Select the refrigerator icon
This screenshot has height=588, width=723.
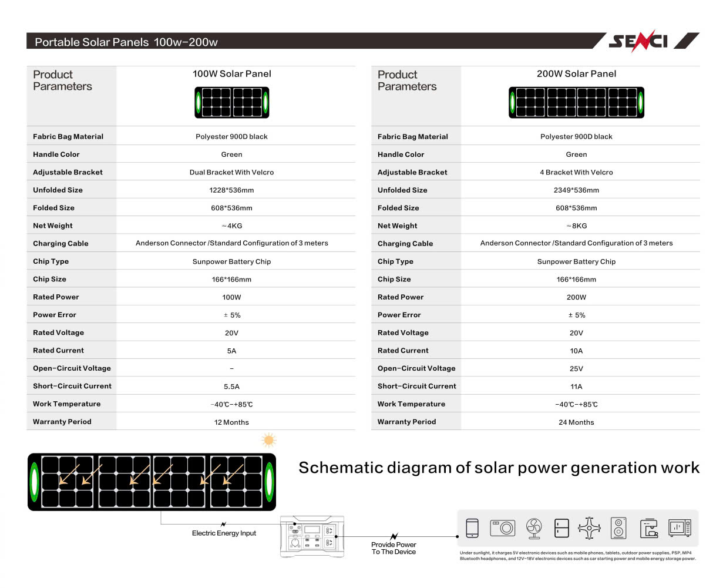click(x=562, y=528)
